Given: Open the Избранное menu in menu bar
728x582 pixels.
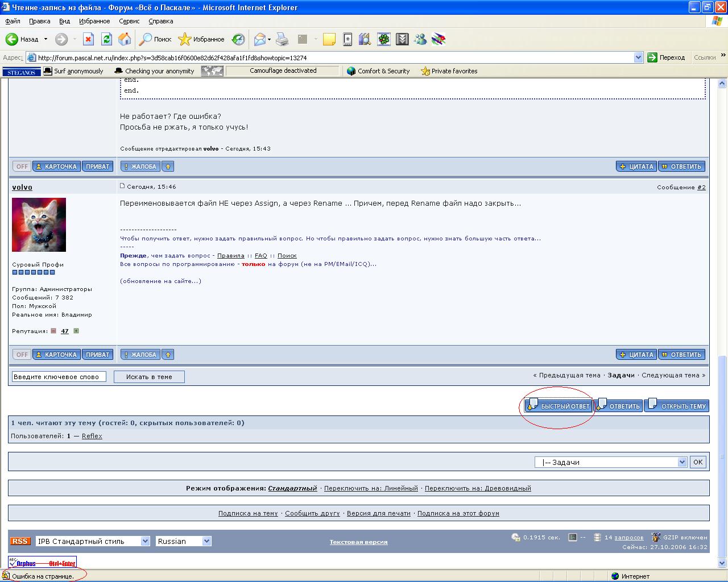Looking at the screenshot, I should coord(94,21).
